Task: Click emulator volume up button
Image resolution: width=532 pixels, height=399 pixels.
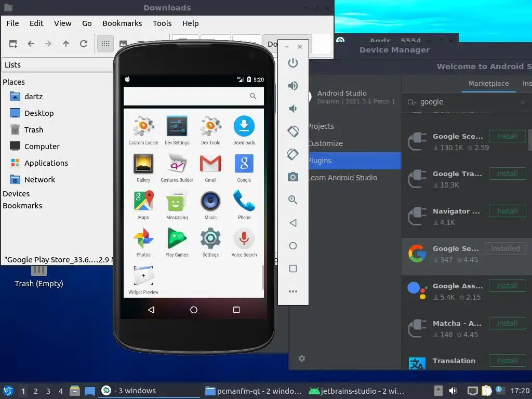Action: [293, 86]
